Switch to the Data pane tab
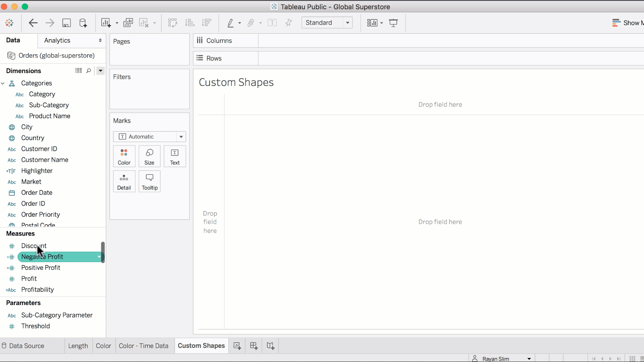Viewport: 644px width, 362px height. pos(13,40)
